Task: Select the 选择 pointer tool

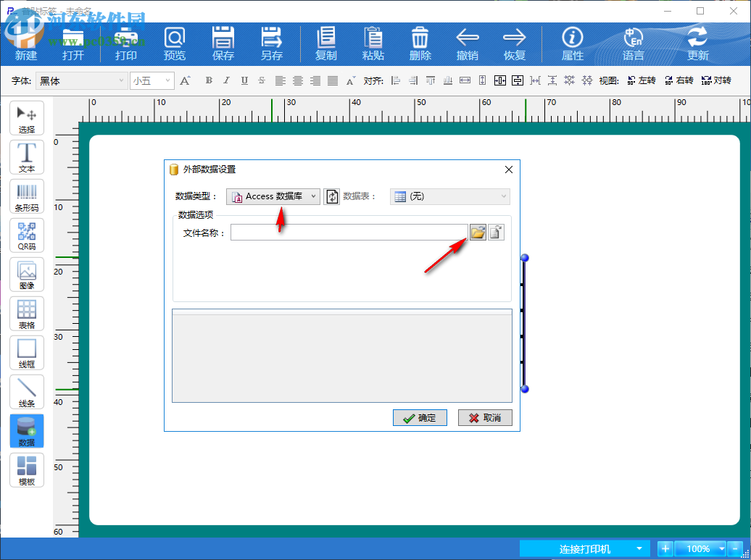Action: pos(27,118)
